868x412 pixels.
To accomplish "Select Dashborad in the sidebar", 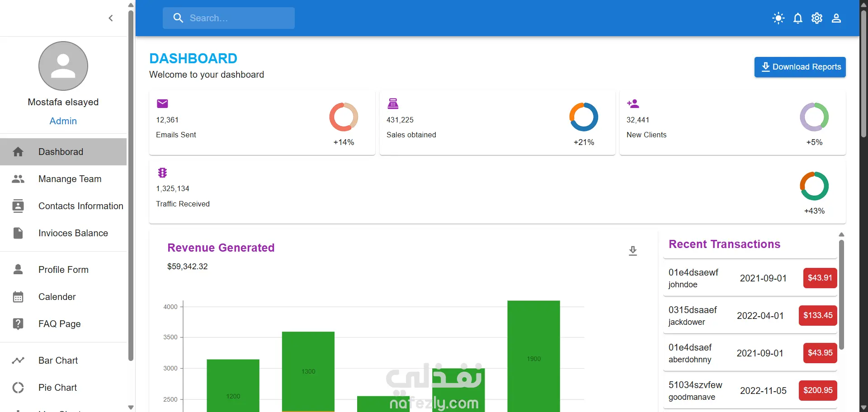I will (63, 152).
